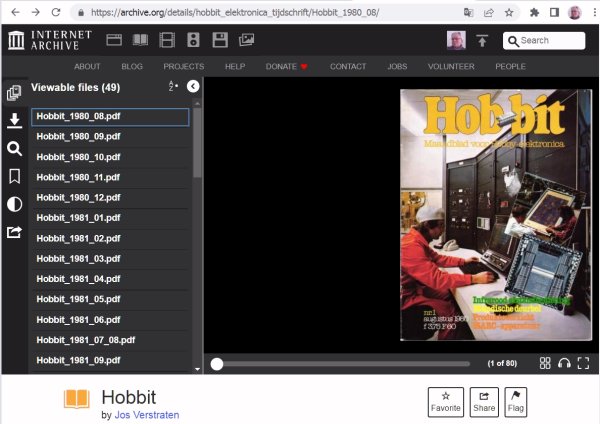Image resolution: width=600 pixels, height=424 pixels.
Task: Click the browser share page icon
Action: 489,13
